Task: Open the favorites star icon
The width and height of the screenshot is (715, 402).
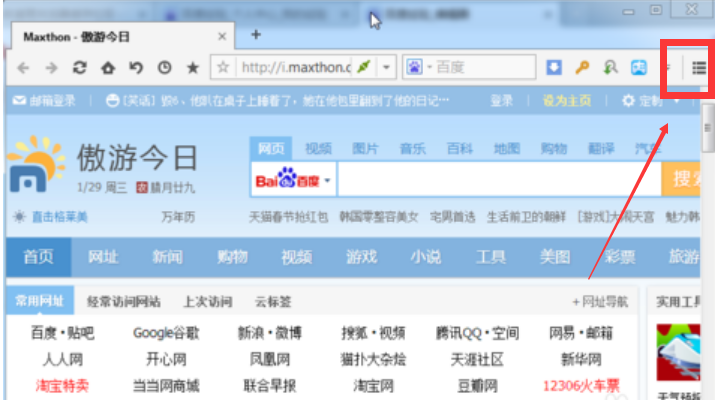Action: [193, 67]
